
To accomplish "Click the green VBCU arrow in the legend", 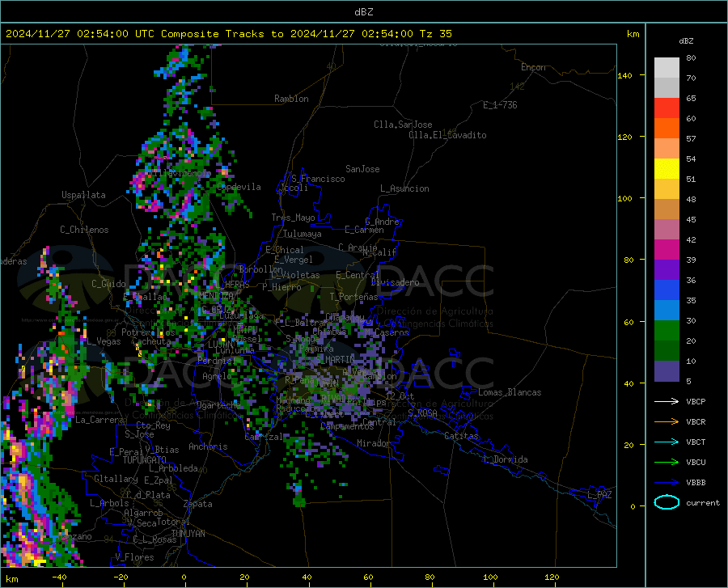I will (667, 463).
